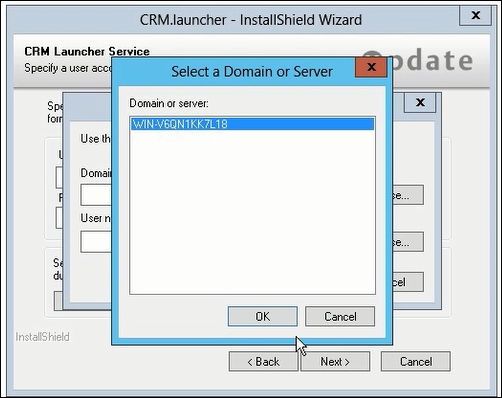
Task: Select WIN-V6QN1KK7L18 in the domain list
Action: click(x=252, y=124)
